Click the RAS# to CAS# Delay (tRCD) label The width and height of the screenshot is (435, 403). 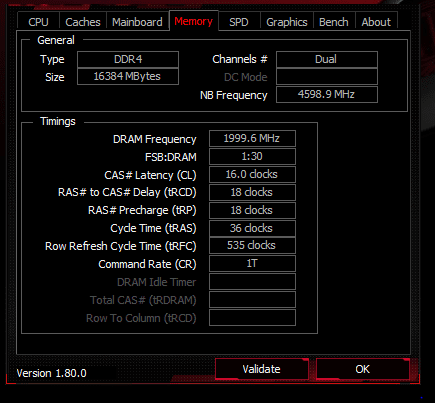pos(127,193)
